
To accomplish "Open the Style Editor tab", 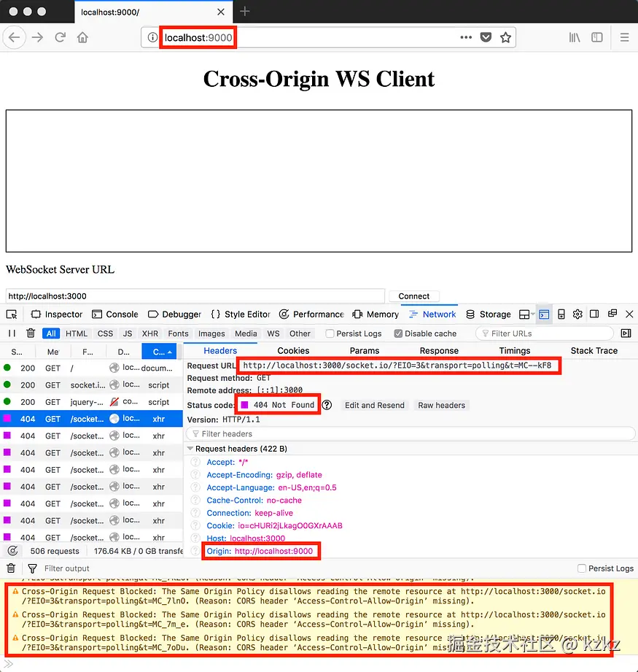I will point(241,314).
